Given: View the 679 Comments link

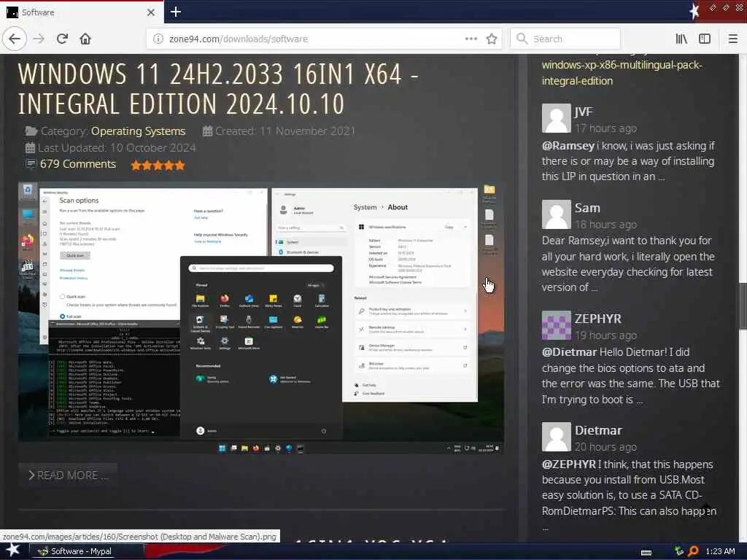Looking at the screenshot, I should [x=77, y=164].
